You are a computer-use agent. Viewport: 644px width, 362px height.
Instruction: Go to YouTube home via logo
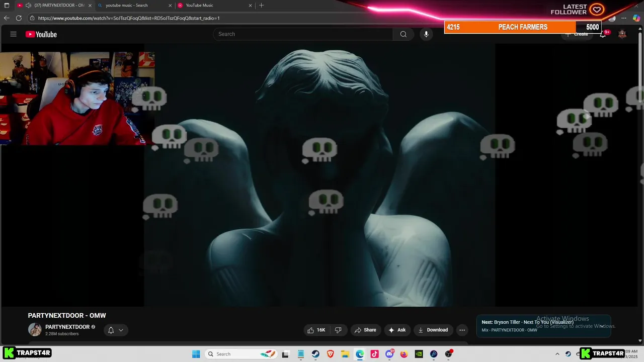tap(41, 34)
